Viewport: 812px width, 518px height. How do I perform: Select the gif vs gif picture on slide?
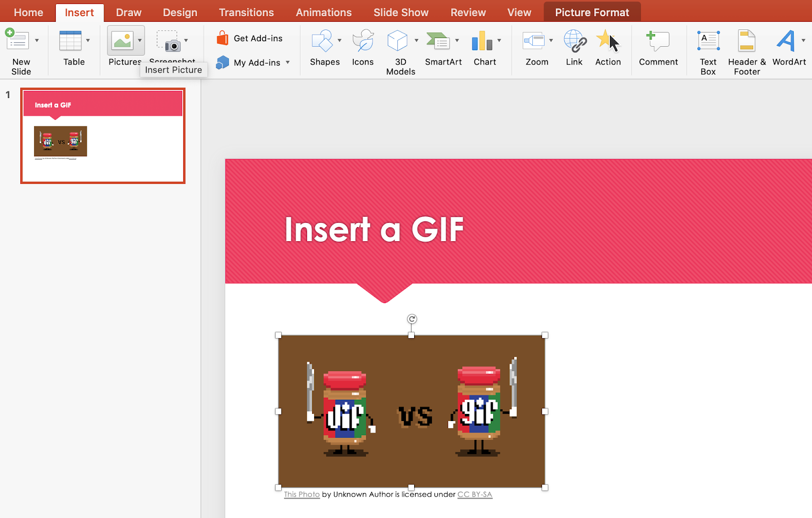coord(412,411)
